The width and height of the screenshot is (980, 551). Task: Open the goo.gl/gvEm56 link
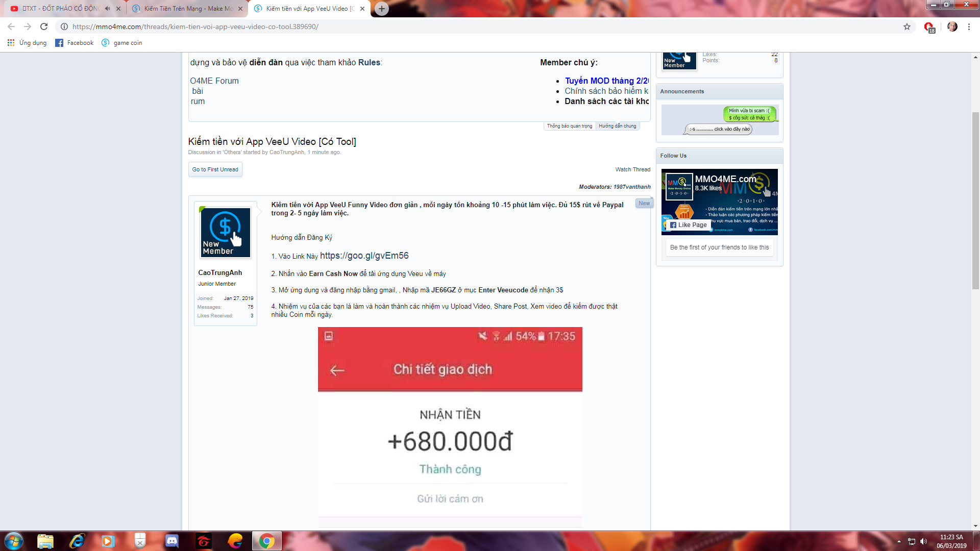pyautogui.click(x=364, y=256)
